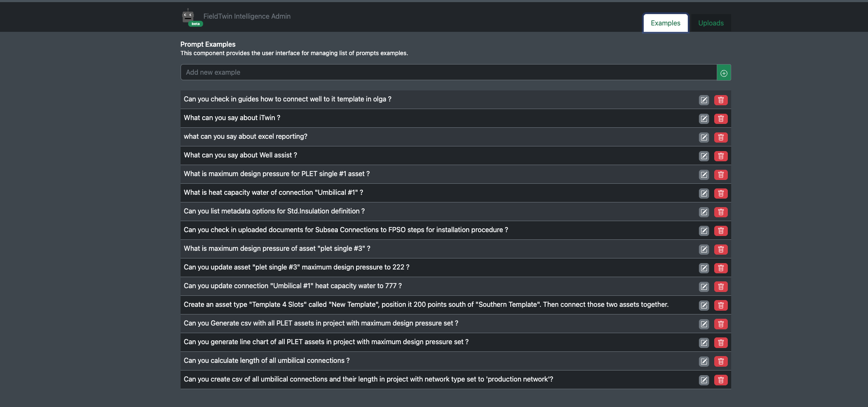Click the FieldTwin robot logo icon
The height and width of the screenshot is (407, 868).
pyautogui.click(x=188, y=16)
